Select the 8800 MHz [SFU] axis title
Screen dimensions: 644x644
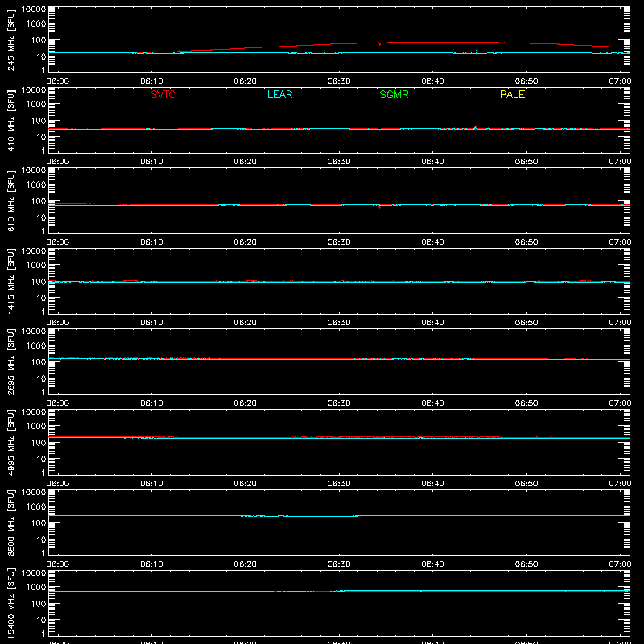10,522
